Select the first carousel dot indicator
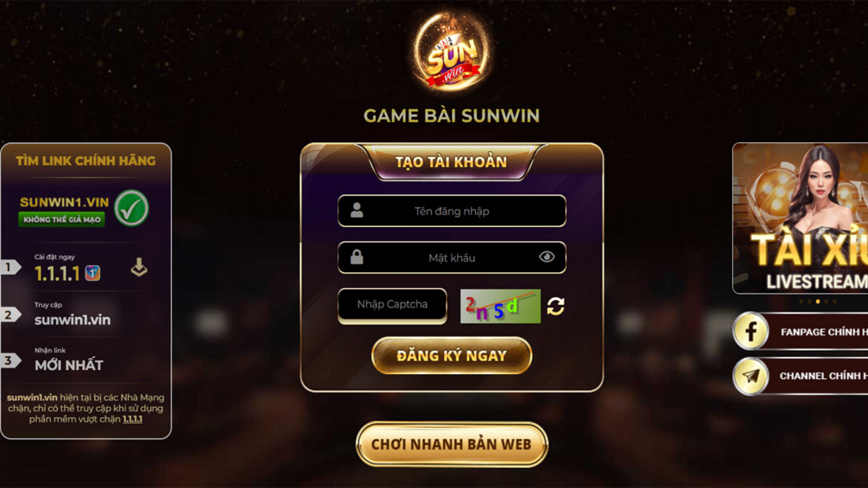Viewport: 868px width, 488px height. pyautogui.click(x=801, y=301)
